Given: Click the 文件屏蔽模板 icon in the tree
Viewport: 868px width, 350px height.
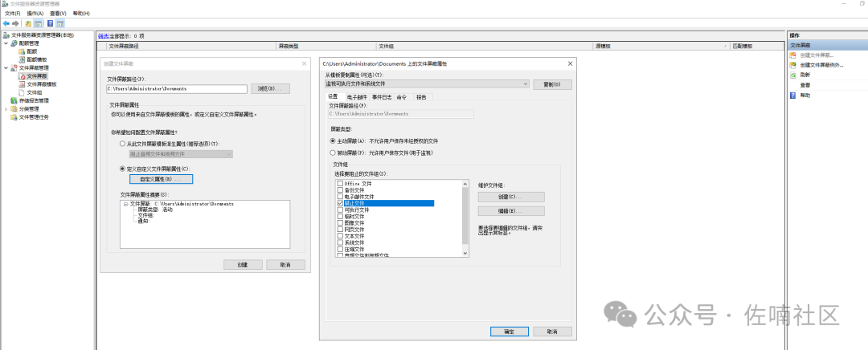Looking at the screenshot, I should coord(23,84).
